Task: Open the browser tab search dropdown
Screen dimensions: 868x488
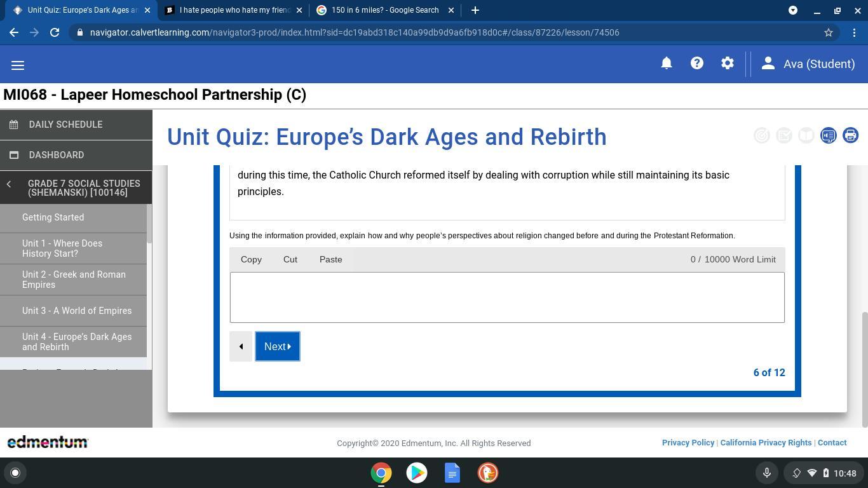Action: 793,10
